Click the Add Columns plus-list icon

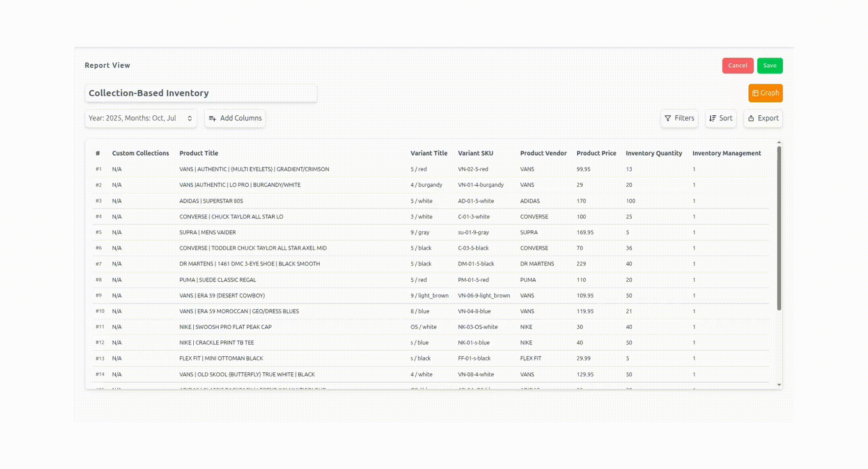(212, 118)
